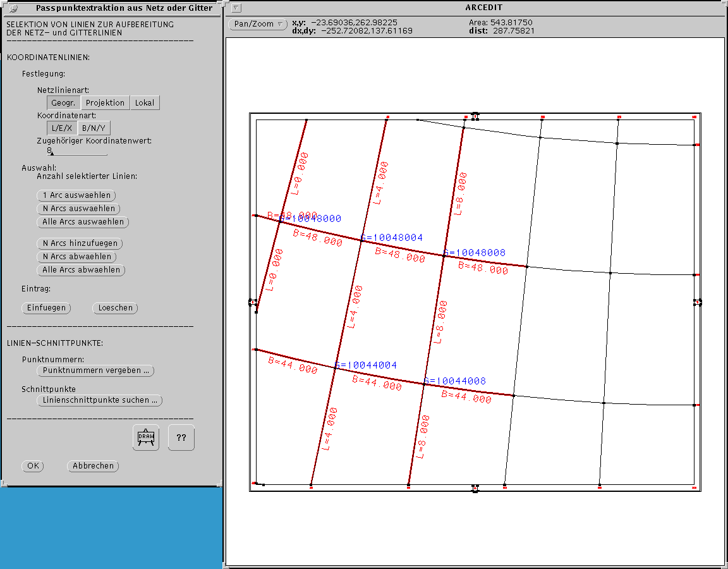This screenshot has height=569, width=728.
Task: Click N Arcs hinzufuegen button
Action: click(x=80, y=243)
